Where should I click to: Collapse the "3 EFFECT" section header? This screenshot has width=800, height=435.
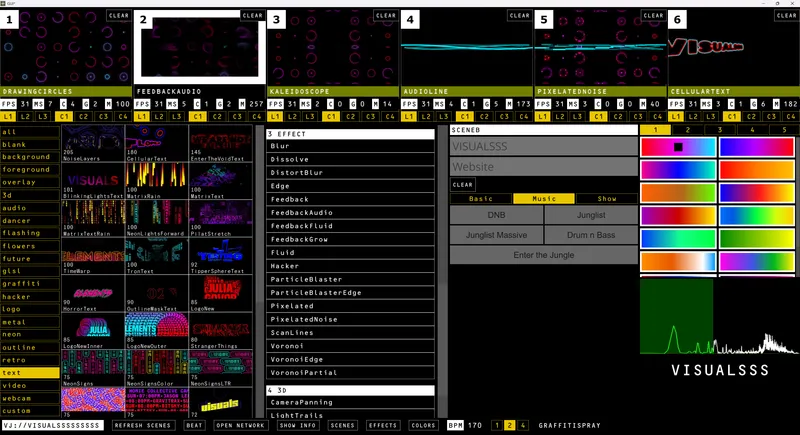click(350, 134)
